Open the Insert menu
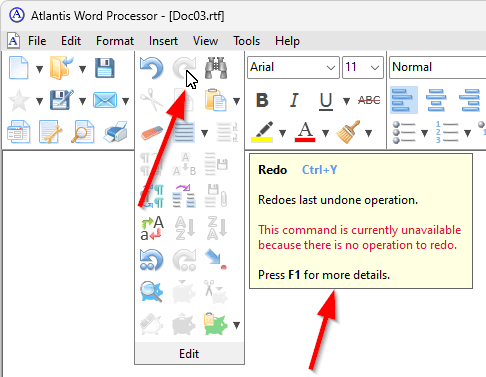 (163, 41)
